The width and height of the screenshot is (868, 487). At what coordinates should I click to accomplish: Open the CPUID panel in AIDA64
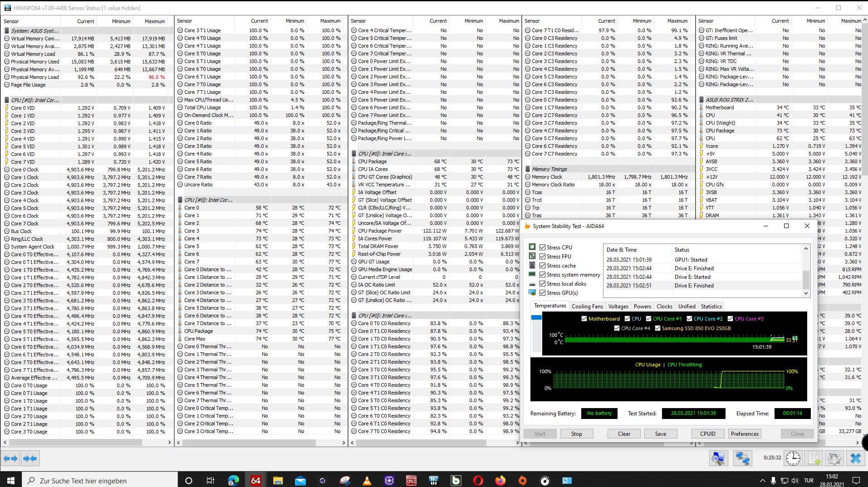point(707,433)
